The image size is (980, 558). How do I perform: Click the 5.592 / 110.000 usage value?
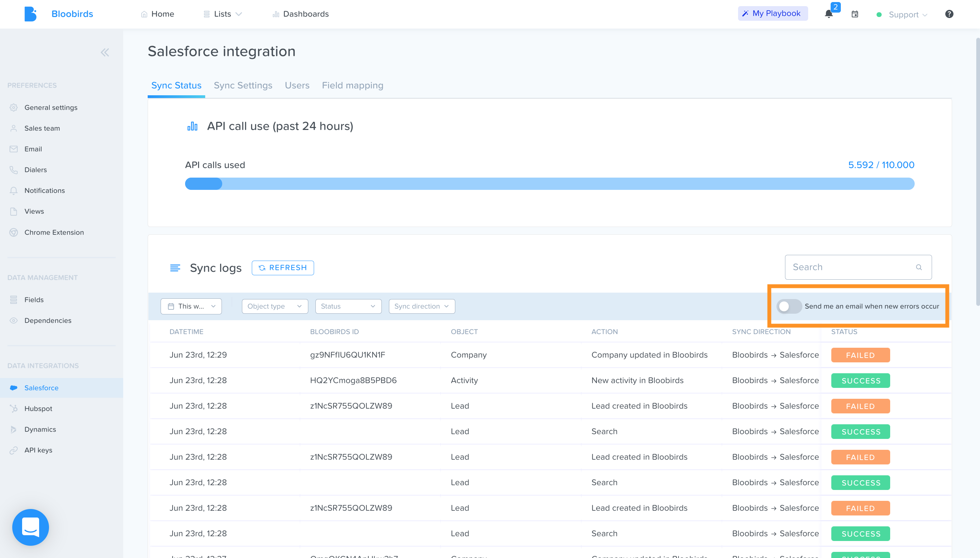pyautogui.click(x=881, y=165)
